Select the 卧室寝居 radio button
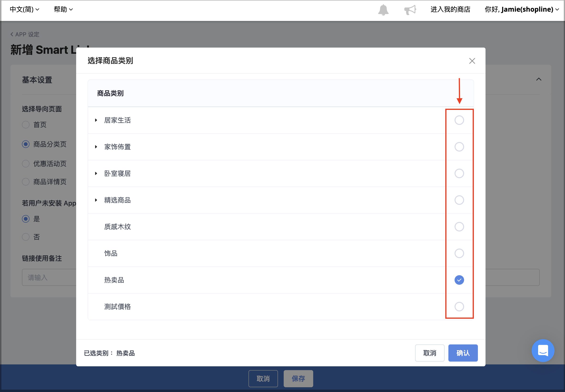 [459, 173]
